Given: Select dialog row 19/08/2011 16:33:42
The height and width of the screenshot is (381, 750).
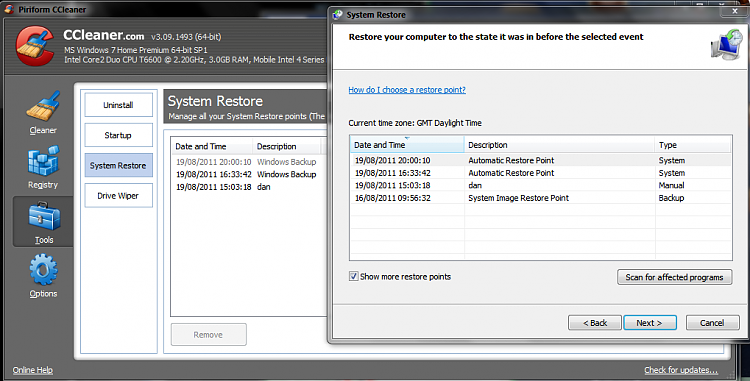Looking at the screenshot, I should 540,173.
